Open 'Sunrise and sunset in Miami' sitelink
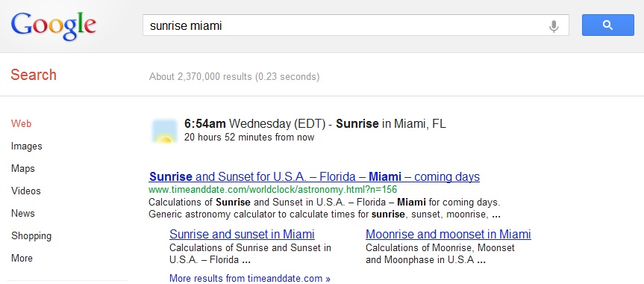The image size is (644, 284). (242, 234)
